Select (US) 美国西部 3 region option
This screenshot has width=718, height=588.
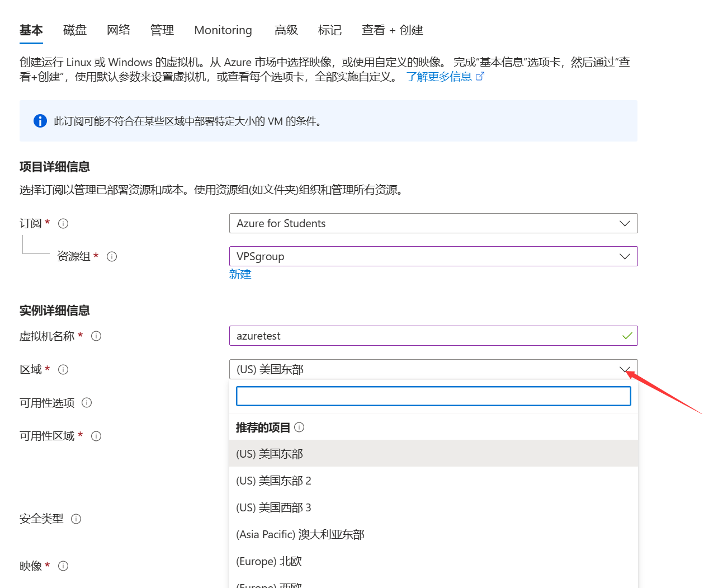433,507
